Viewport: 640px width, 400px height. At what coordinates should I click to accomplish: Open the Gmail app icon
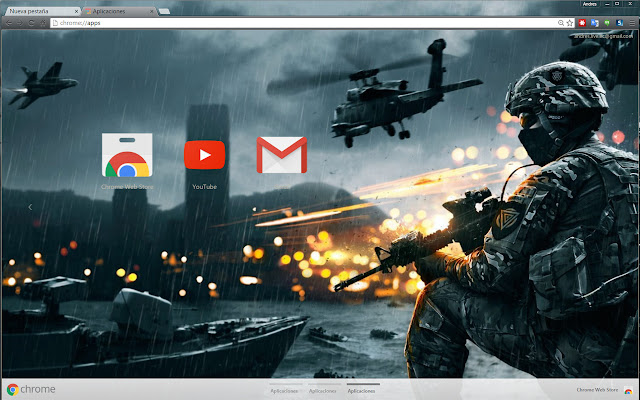[x=282, y=155]
